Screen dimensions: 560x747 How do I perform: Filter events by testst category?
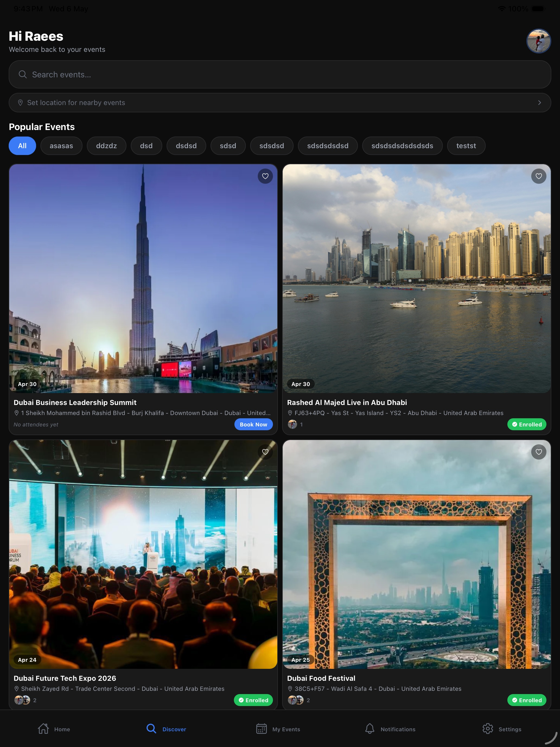(x=466, y=146)
